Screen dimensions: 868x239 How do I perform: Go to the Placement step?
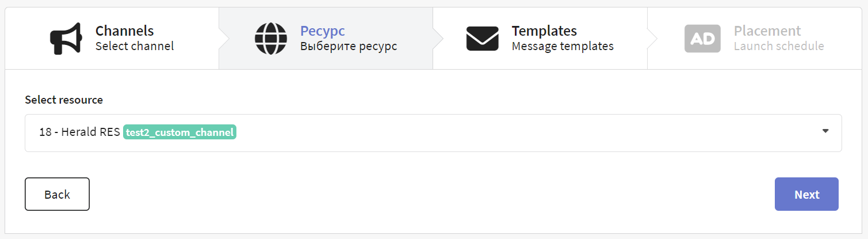754,38
